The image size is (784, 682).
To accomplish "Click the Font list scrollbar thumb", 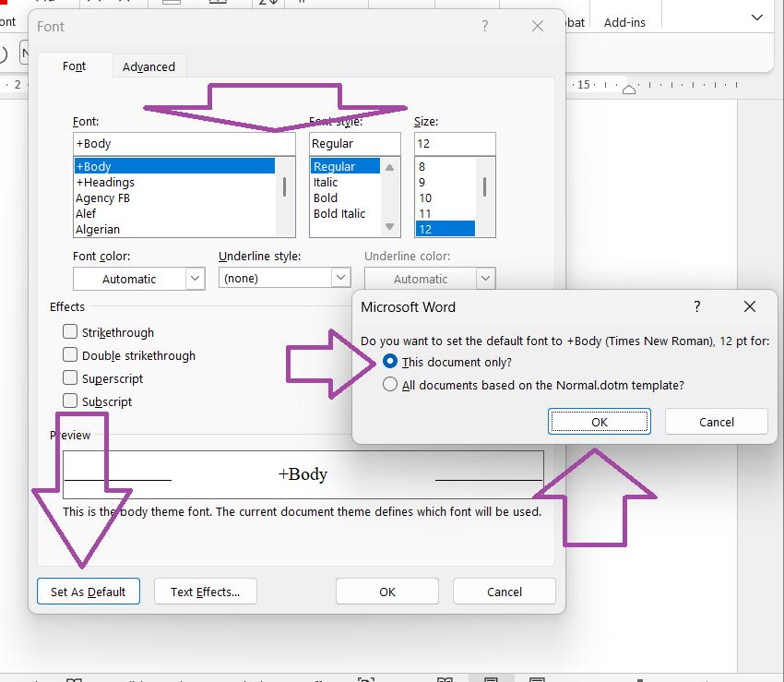I will click(284, 186).
